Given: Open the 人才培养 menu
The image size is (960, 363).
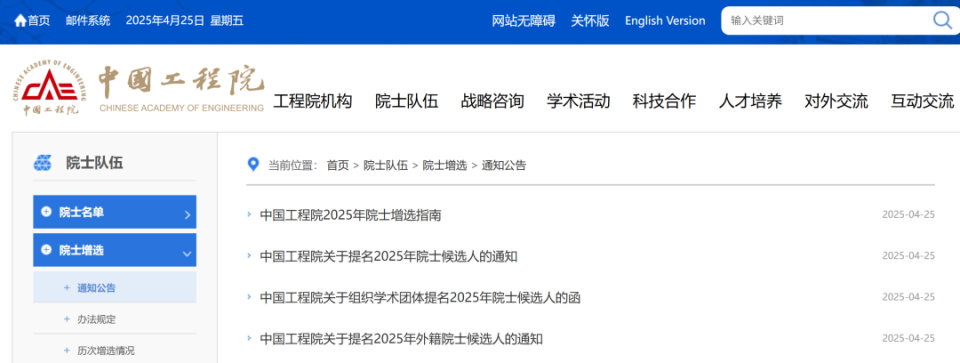Looking at the screenshot, I should (750, 101).
